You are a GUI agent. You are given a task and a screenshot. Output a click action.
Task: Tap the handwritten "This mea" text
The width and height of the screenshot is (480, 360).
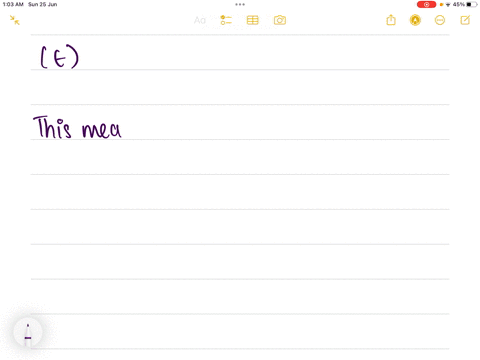point(77,127)
